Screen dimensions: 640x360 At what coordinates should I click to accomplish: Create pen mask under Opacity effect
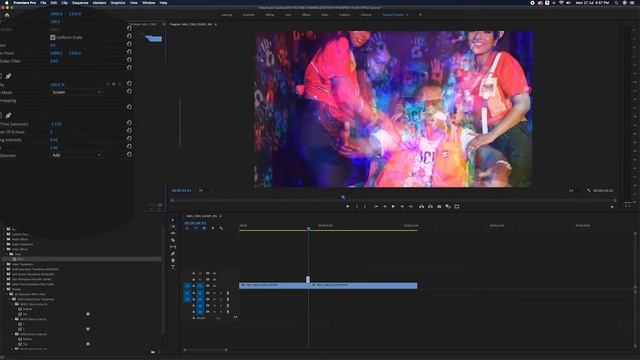(x=8, y=76)
